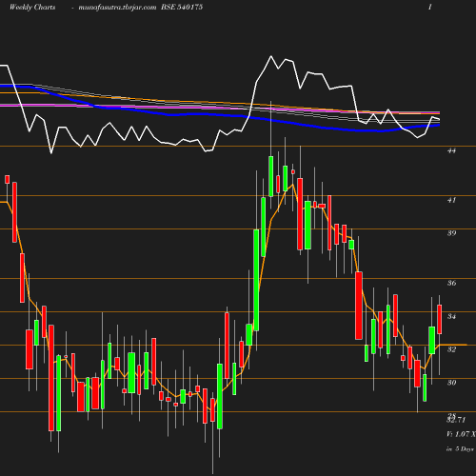Click the price axis label 36
476x476 pixels.
tap(451, 283)
